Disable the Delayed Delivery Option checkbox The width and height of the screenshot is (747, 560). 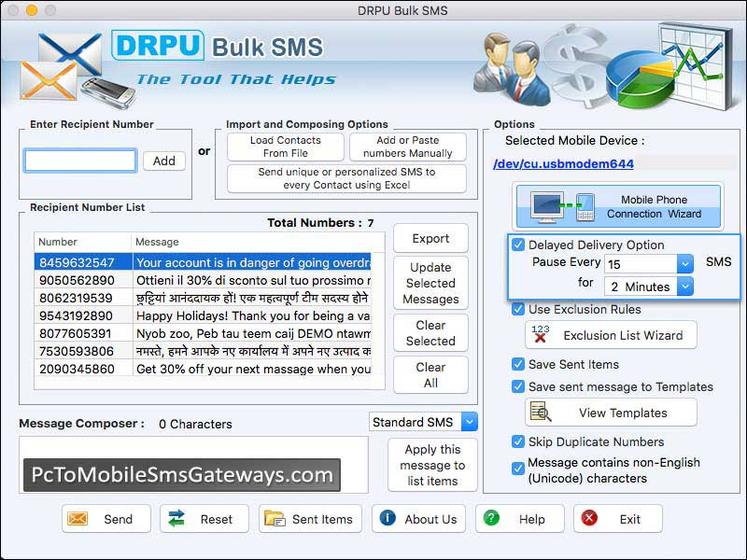click(518, 245)
